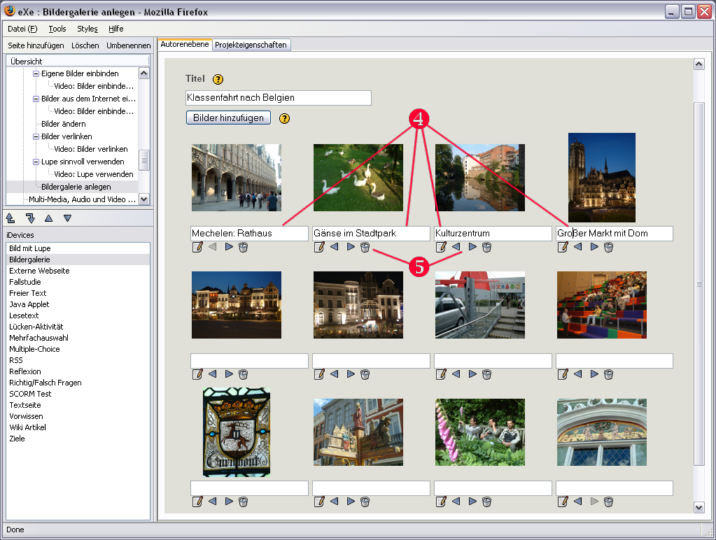Promote node with the outline up-left arrow
This screenshot has width=716, height=540.
click(11, 218)
